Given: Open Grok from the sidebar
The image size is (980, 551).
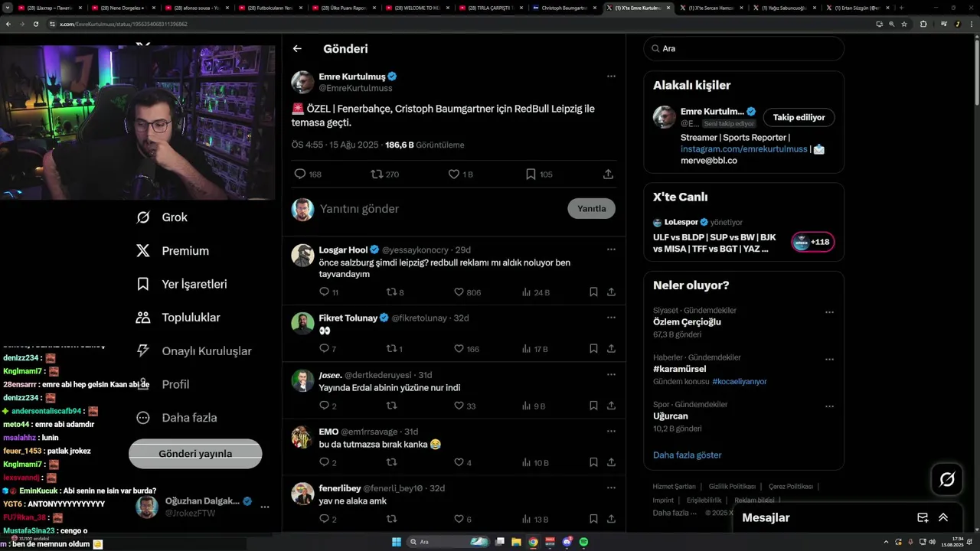Looking at the screenshot, I should pyautogui.click(x=162, y=217).
